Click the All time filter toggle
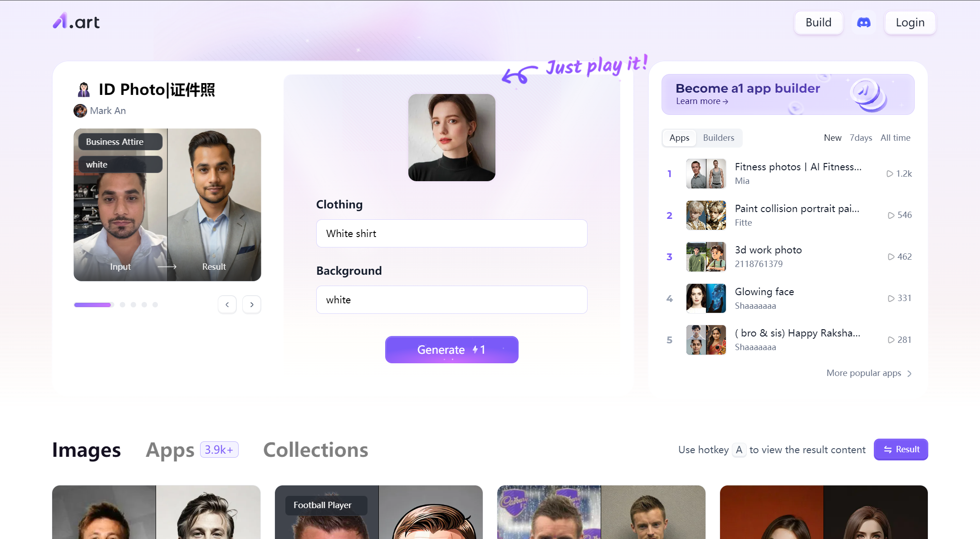 pos(896,138)
